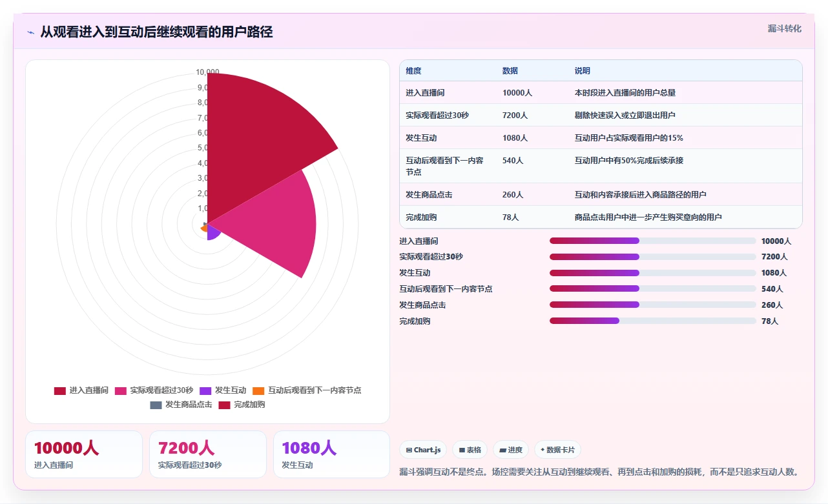Image resolution: width=828 pixels, height=504 pixels.
Task: Toggle the 实际观看超过30秒 legend swatch
Action: pyautogui.click(x=121, y=390)
